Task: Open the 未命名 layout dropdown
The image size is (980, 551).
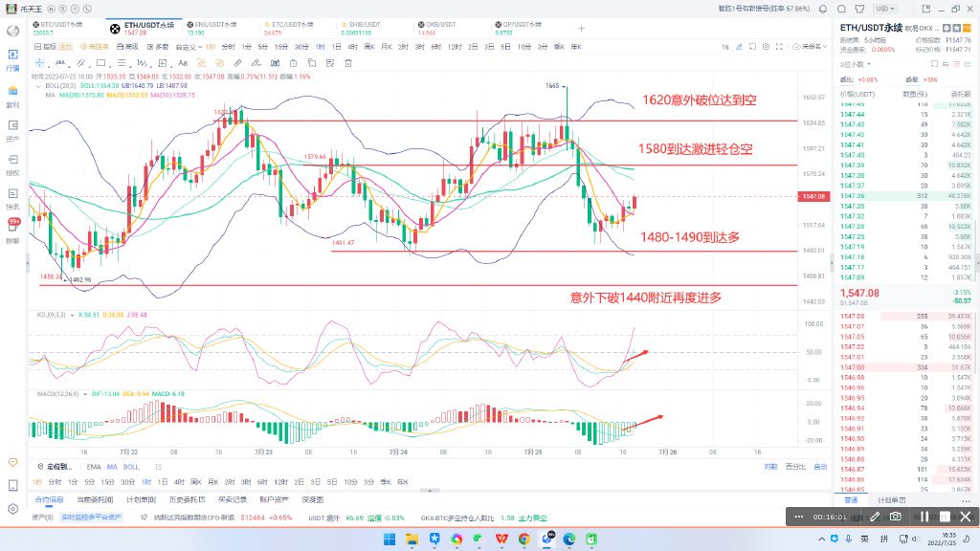Action: [813, 45]
